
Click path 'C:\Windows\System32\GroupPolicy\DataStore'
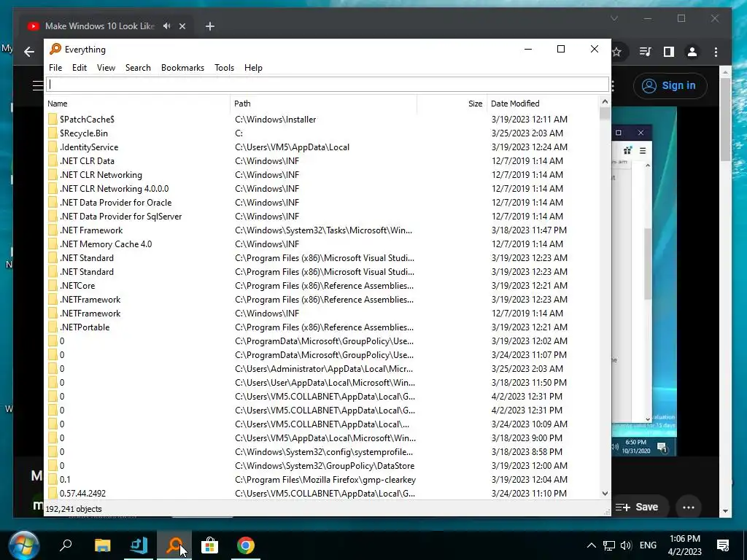click(325, 466)
